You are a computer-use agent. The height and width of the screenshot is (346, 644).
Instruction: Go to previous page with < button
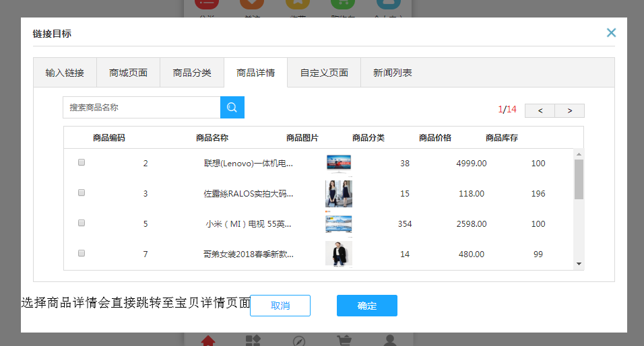540,110
